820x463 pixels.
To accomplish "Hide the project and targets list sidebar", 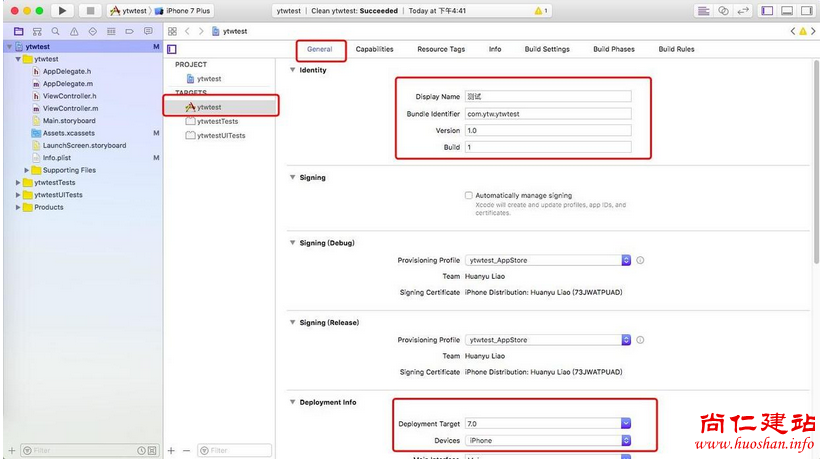I will (172, 49).
